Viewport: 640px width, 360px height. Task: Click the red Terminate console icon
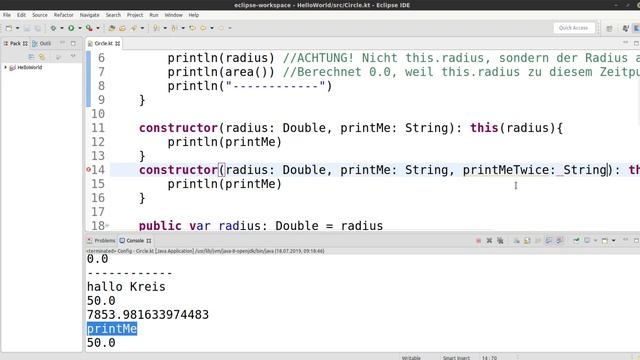(478, 241)
